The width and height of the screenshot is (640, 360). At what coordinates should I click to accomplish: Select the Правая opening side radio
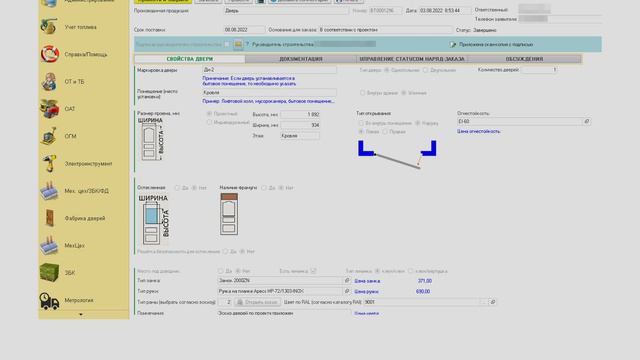(x=385, y=131)
